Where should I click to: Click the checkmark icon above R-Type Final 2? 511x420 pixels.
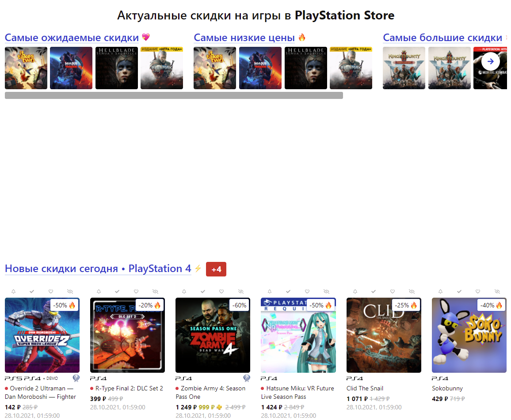point(117,291)
